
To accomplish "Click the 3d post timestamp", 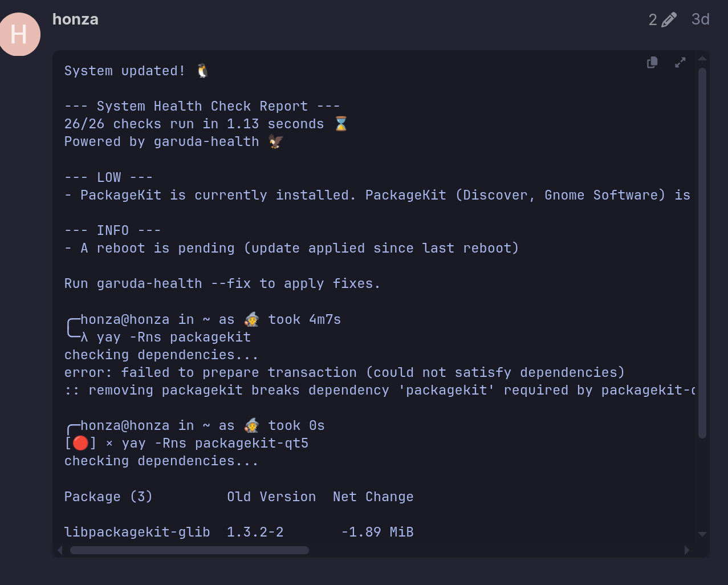I will [x=700, y=19].
